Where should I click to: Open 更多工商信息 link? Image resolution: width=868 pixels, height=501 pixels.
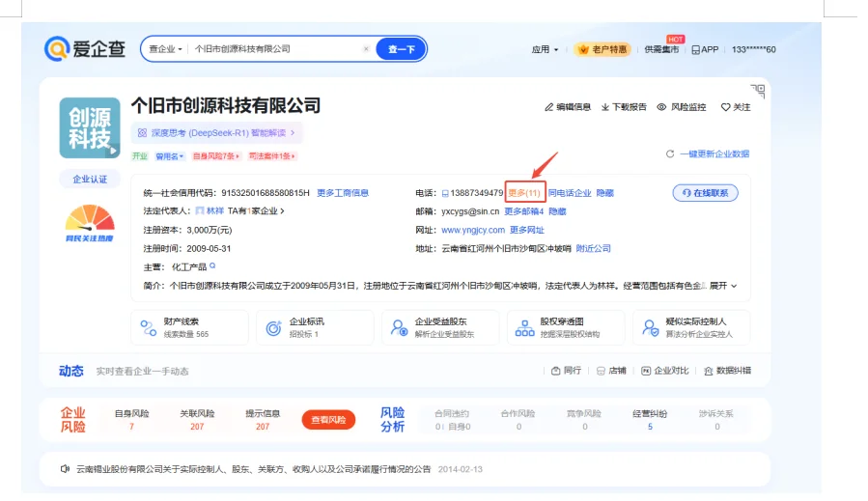coord(343,193)
